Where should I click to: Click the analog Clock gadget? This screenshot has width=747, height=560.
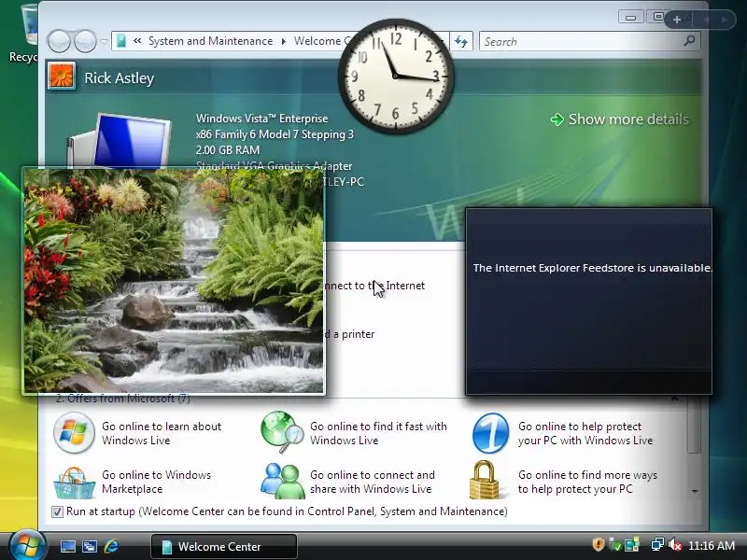click(x=396, y=77)
